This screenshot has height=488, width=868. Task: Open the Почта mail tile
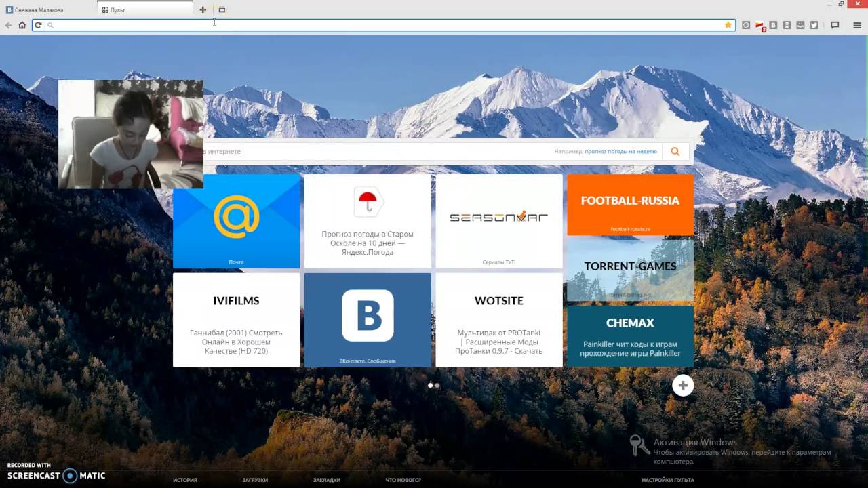236,222
